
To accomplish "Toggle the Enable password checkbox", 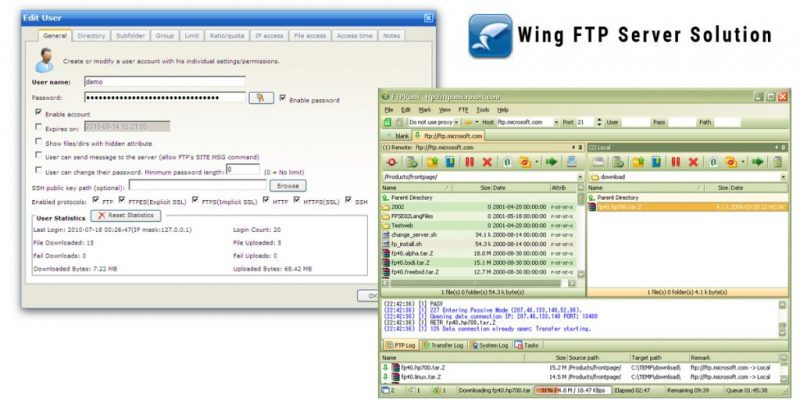I will [x=283, y=98].
